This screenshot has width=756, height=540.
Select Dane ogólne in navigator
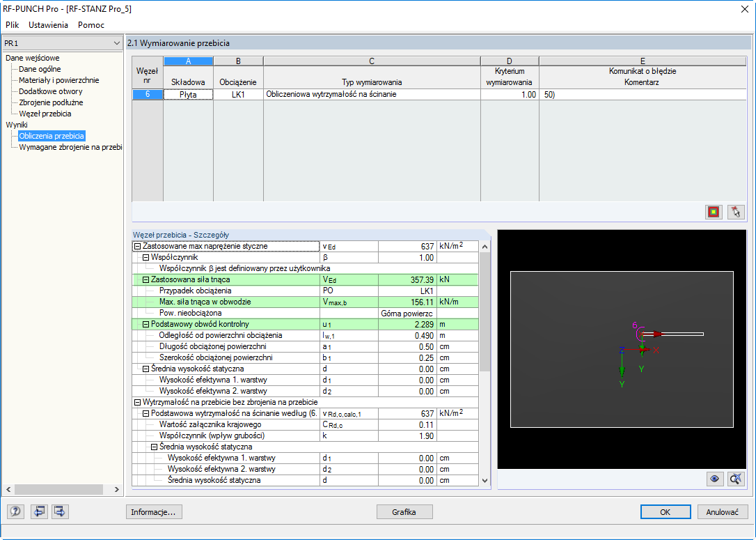(x=40, y=69)
